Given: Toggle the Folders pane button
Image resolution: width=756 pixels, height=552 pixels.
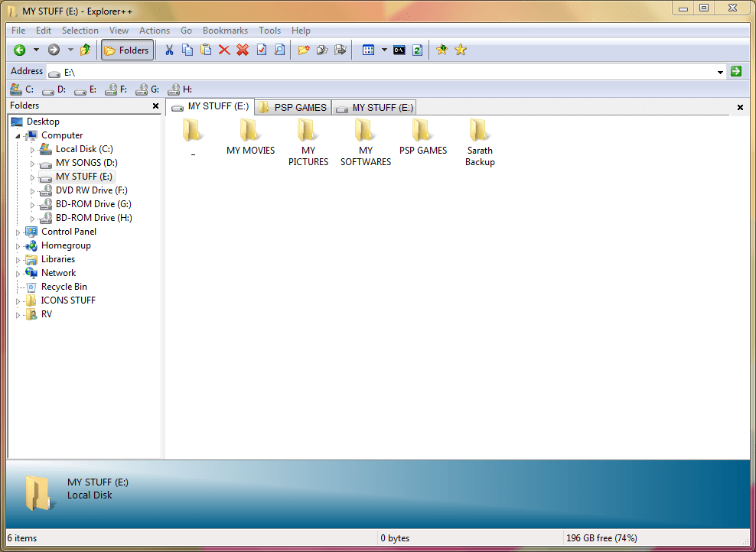Looking at the screenshot, I should click(x=127, y=50).
